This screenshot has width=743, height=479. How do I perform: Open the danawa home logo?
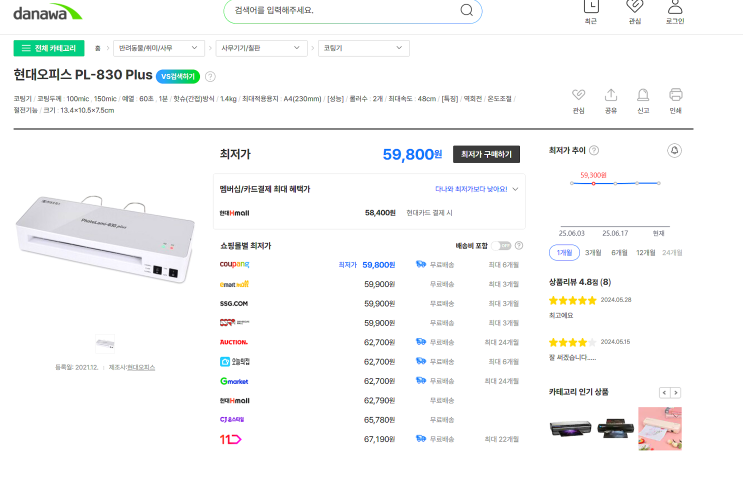pos(47,12)
